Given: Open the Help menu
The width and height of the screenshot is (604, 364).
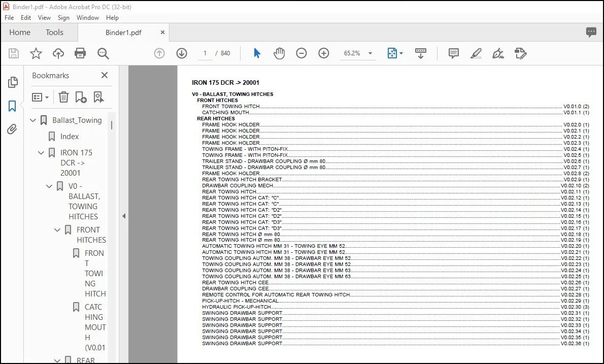Looking at the screenshot, I should [113, 18].
